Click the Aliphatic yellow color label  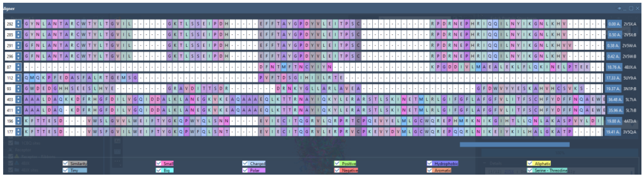coord(543,163)
